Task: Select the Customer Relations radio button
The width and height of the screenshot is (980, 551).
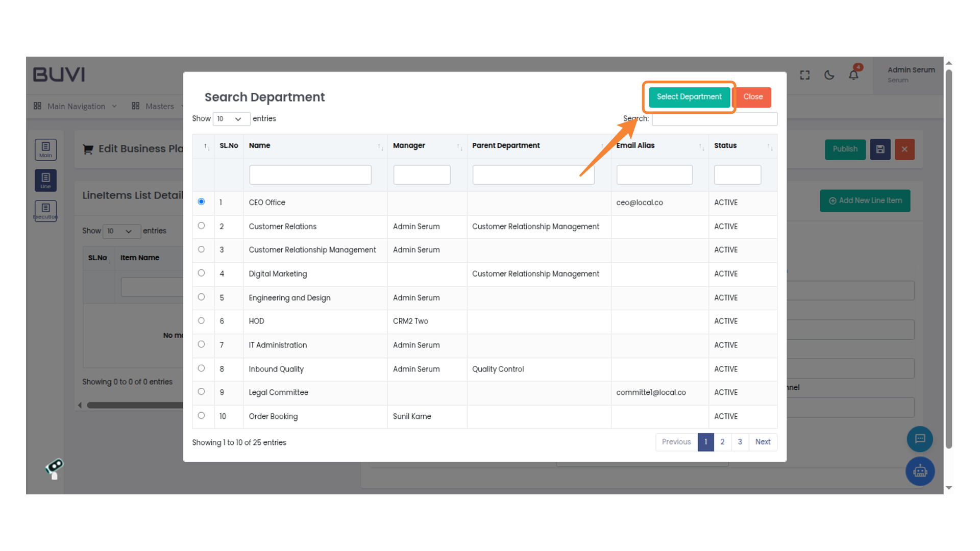Action: [x=201, y=226]
